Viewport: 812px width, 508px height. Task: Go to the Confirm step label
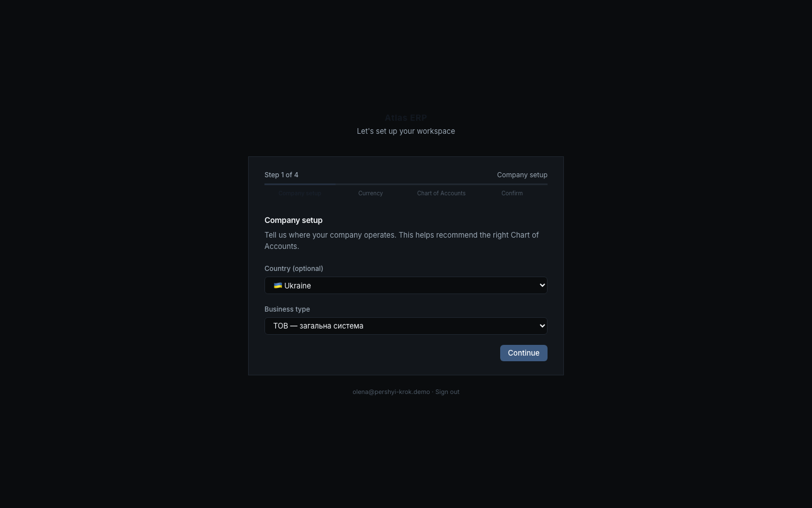tap(512, 193)
